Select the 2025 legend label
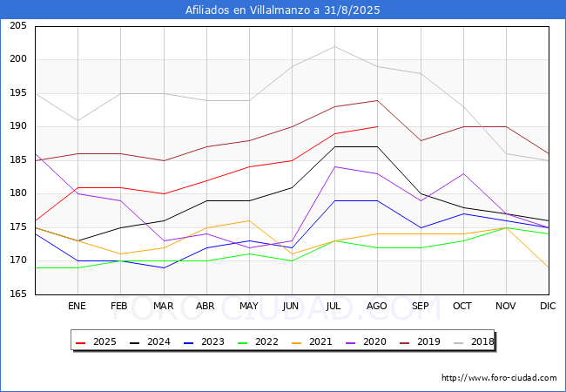The height and width of the screenshot is (392, 566). pos(104,341)
